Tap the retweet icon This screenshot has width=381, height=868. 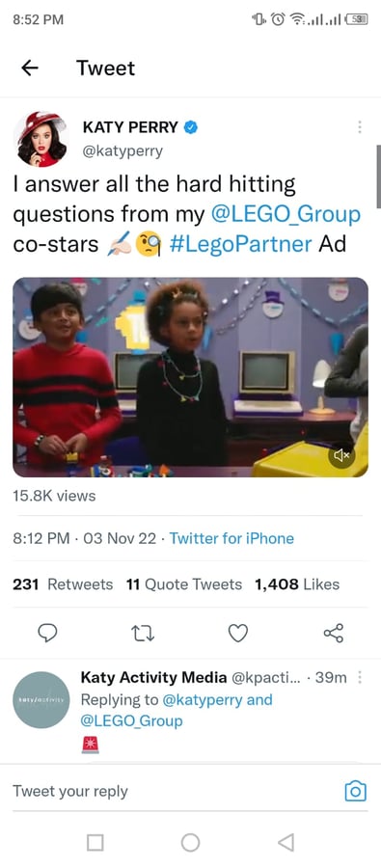(143, 633)
